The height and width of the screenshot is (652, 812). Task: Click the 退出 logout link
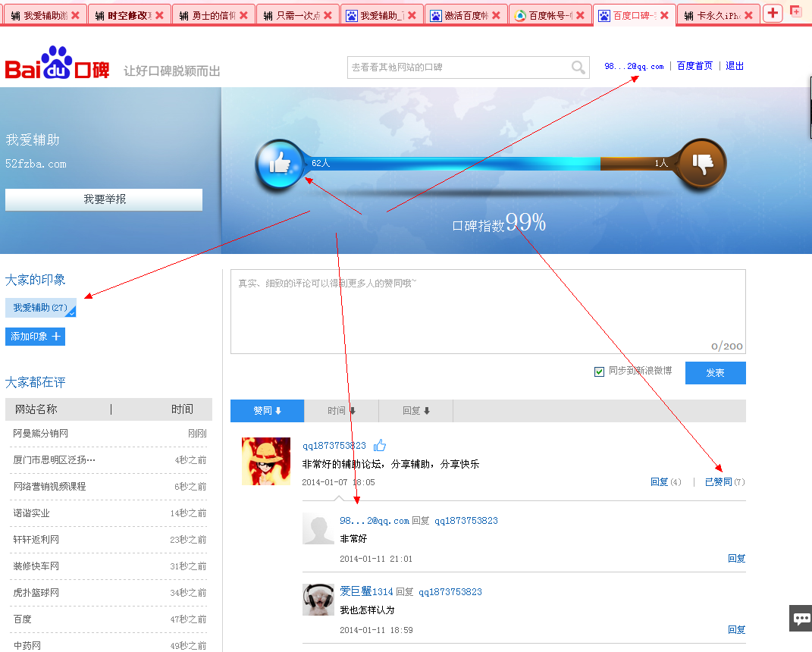735,66
